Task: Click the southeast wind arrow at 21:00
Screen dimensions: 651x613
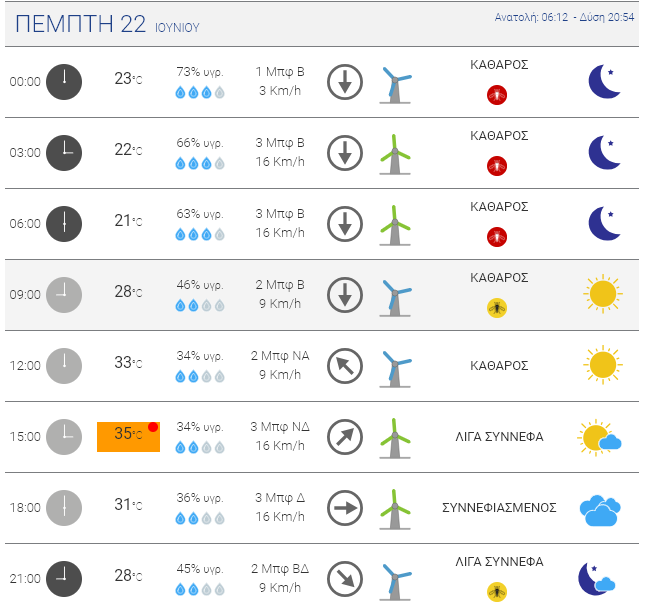Action: tap(345, 579)
